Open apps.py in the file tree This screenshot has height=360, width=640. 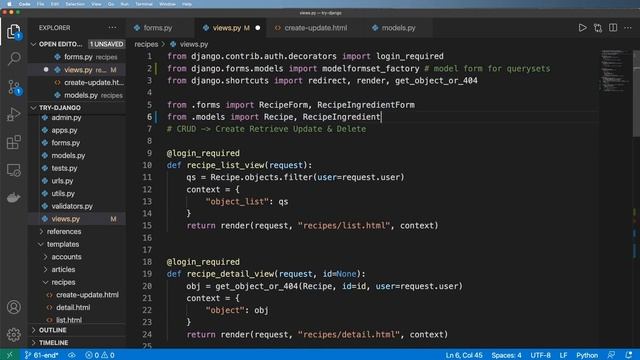pos(64,130)
